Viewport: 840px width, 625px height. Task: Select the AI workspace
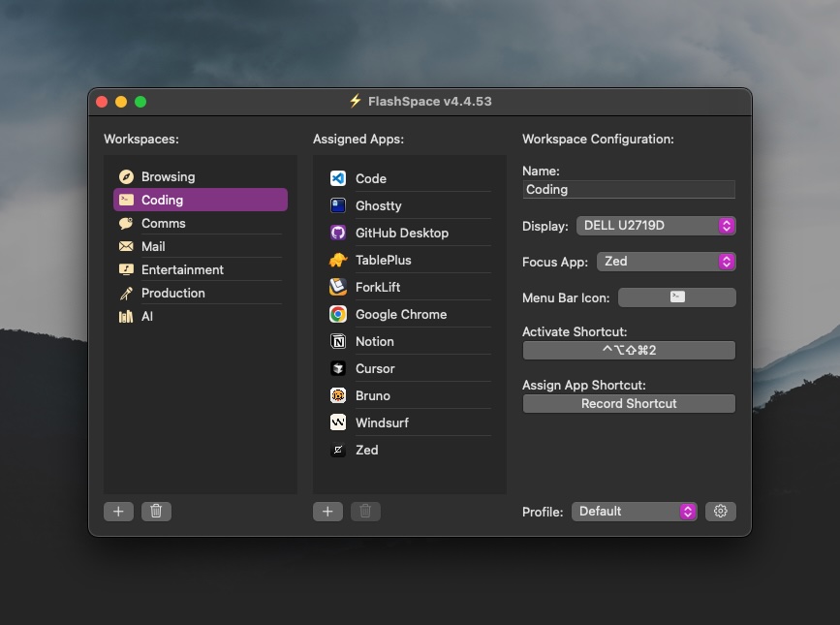[x=201, y=317]
